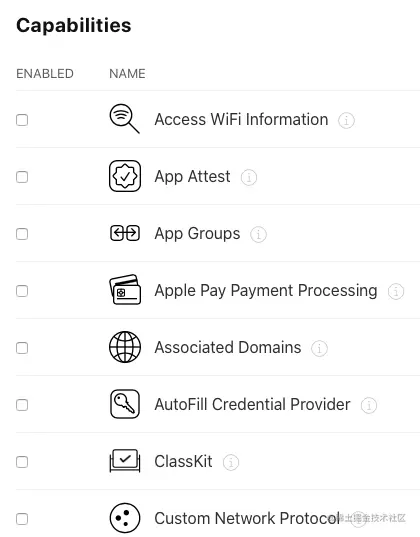The height and width of the screenshot is (537, 420).
Task: Click the Apple Pay credit cards icon
Action: 125,290
